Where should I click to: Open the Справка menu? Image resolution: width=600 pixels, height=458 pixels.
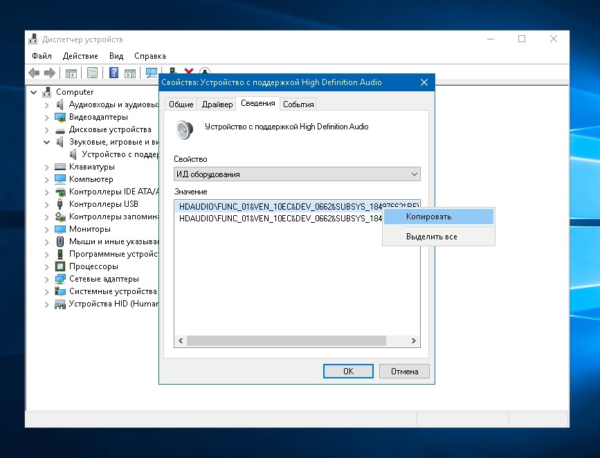click(150, 56)
